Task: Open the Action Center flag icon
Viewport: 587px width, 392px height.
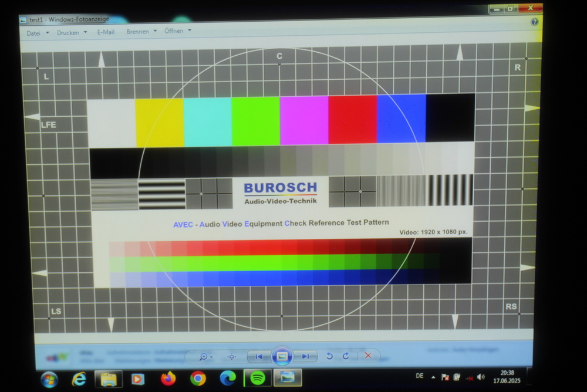Action: tap(445, 377)
